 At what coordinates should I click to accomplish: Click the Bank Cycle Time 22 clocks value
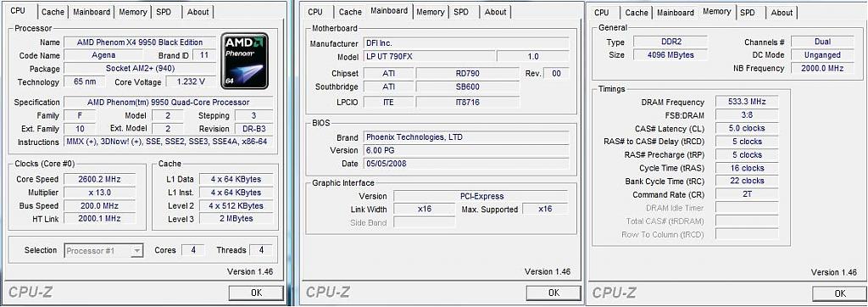(x=747, y=181)
